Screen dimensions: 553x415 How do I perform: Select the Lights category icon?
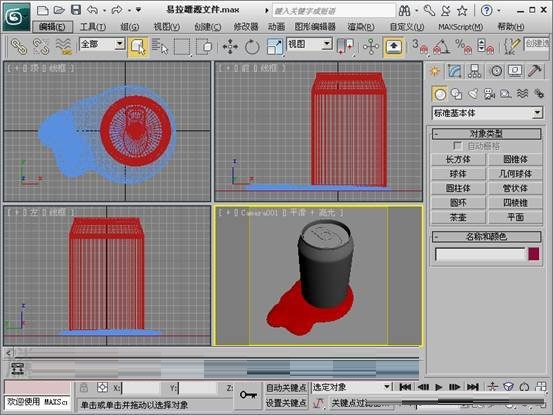(x=473, y=94)
